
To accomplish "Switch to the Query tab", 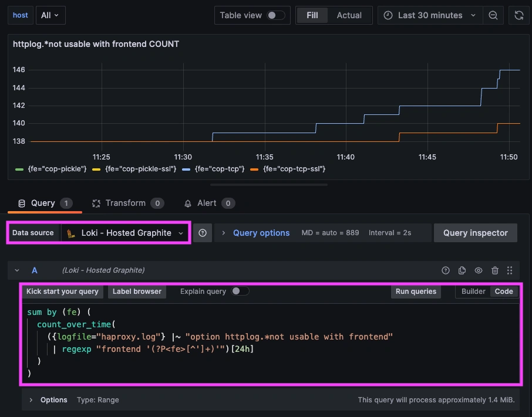I will 45,203.
